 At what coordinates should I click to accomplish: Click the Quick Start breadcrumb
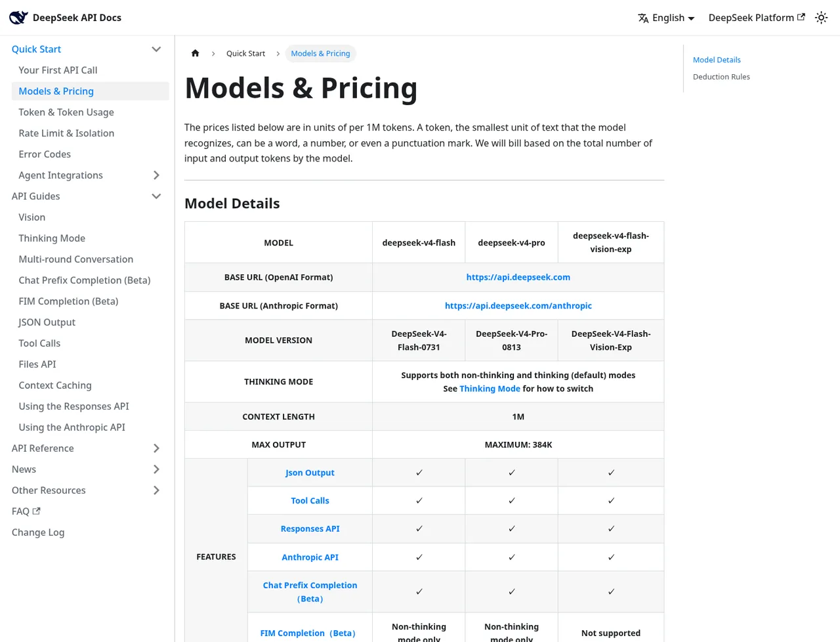click(245, 53)
